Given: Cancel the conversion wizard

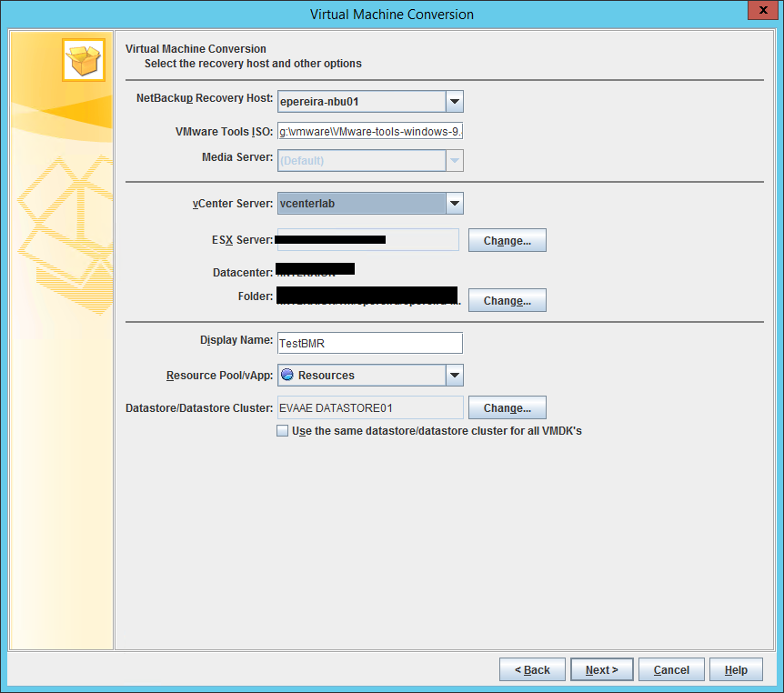Looking at the screenshot, I should tap(671, 669).
